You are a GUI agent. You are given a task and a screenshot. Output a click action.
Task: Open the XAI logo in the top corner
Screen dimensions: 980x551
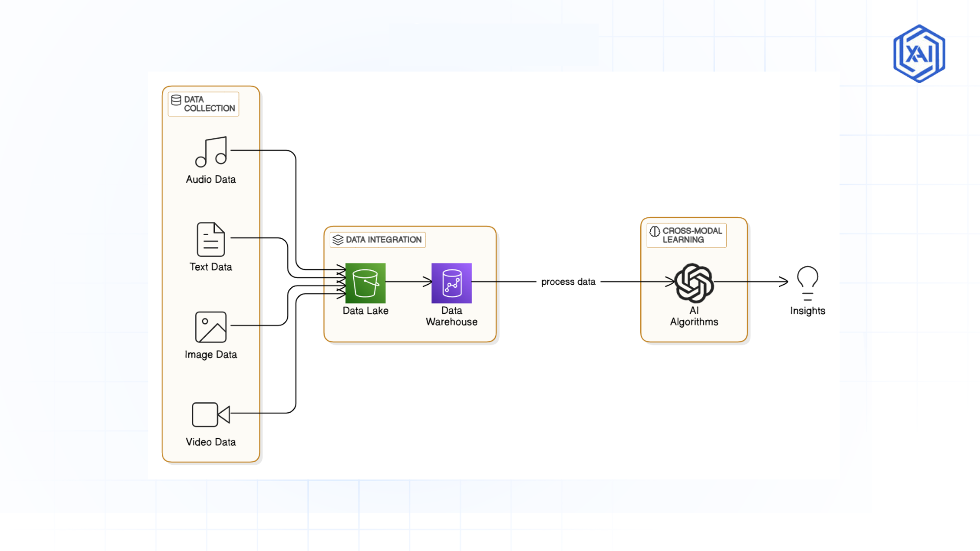click(918, 53)
